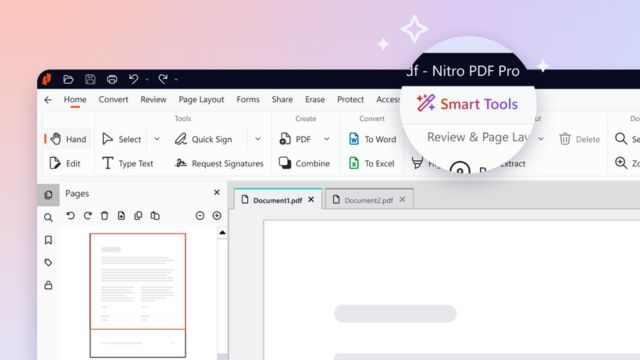Redo with the title bar redo arrow
Image resolution: width=640 pixels, height=360 pixels.
click(x=163, y=79)
